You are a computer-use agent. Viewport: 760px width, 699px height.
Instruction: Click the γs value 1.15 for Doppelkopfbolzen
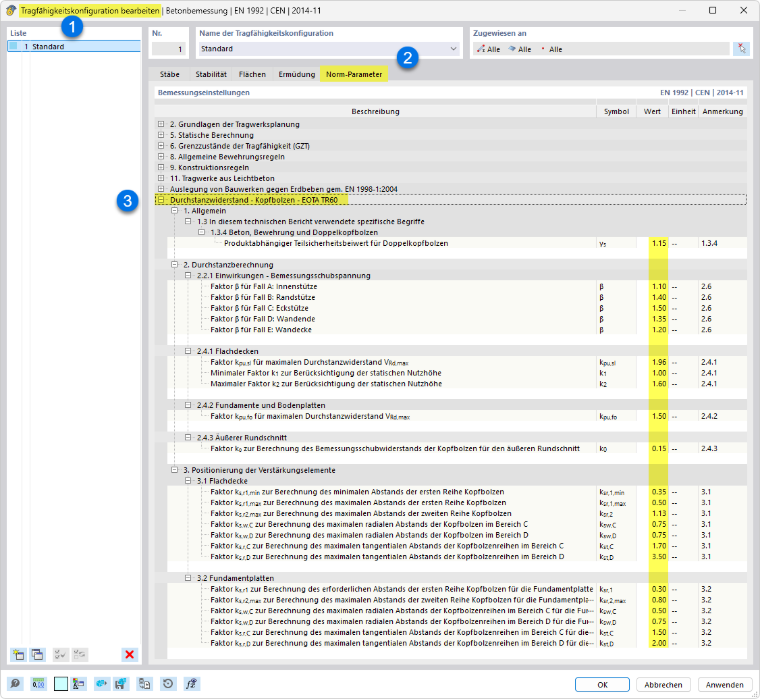coord(658,243)
